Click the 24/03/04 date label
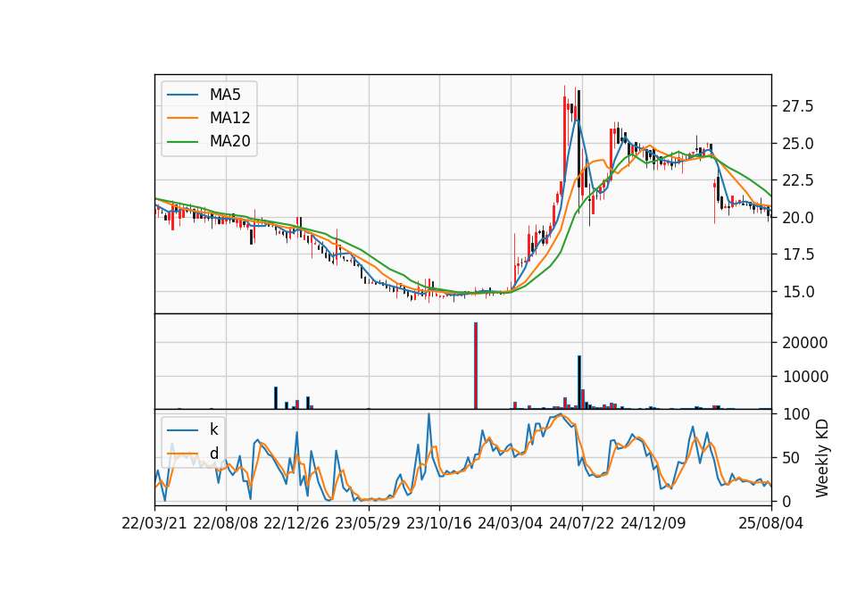857x616 pixels. pyautogui.click(x=511, y=523)
